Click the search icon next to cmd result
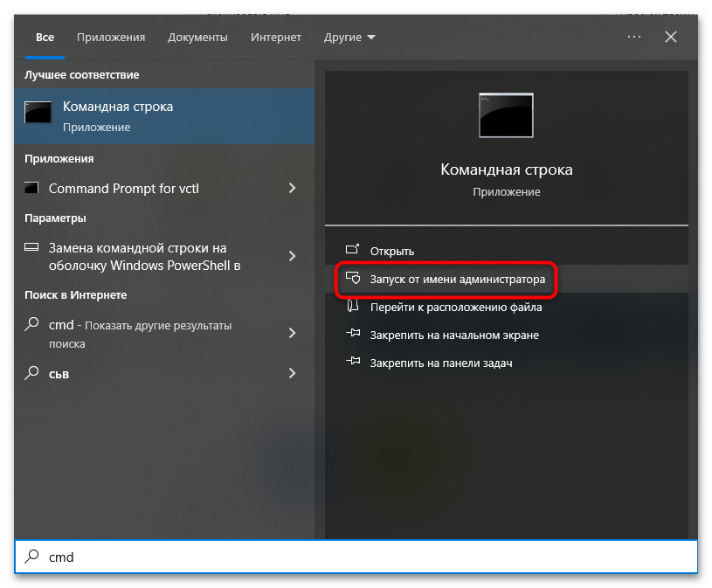This screenshot has width=712, height=588. pyautogui.click(x=31, y=324)
